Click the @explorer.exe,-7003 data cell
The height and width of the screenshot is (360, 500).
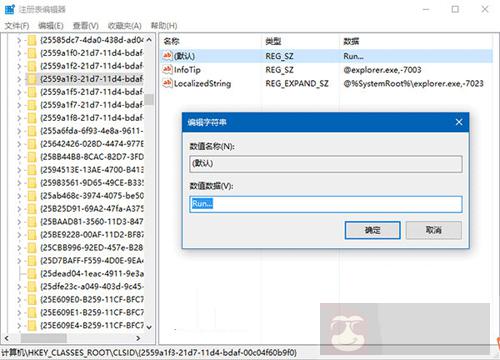(x=382, y=70)
